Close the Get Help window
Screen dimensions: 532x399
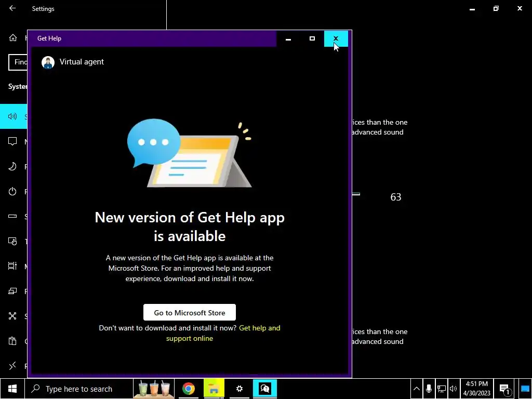tap(336, 38)
